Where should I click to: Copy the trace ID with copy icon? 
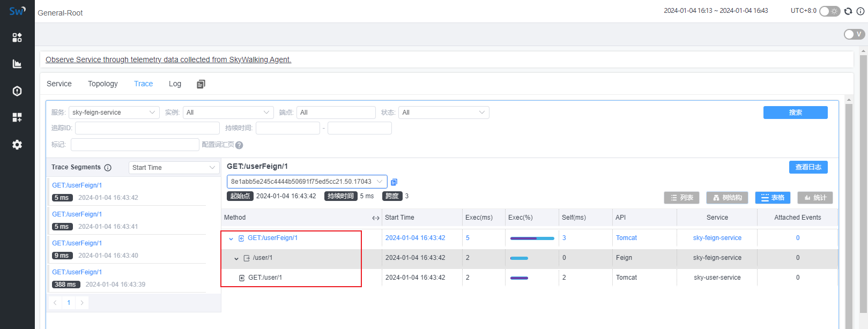pyautogui.click(x=394, y=182)
